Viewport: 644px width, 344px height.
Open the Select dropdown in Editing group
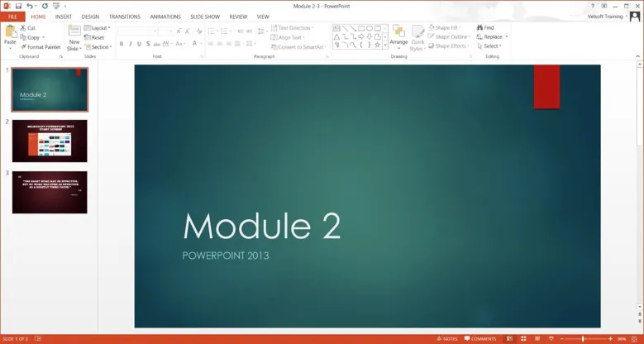[x=489, y=46]
